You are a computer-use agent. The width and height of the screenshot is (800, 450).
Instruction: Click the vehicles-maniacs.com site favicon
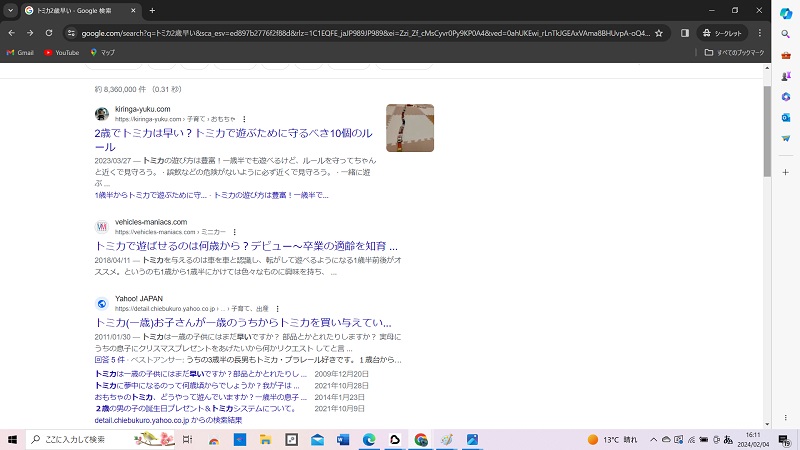[102, 227]
